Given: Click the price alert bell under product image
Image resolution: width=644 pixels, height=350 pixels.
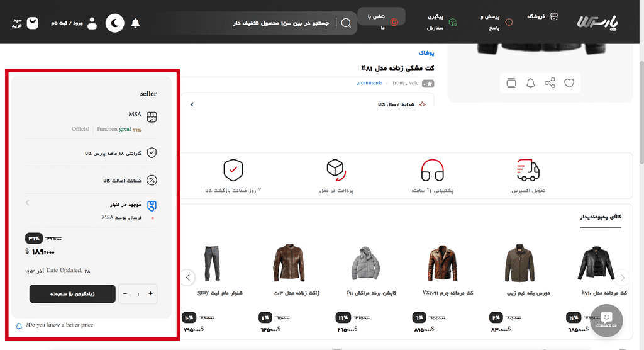Looking at the screenshot, I should (x=531, y=84).
